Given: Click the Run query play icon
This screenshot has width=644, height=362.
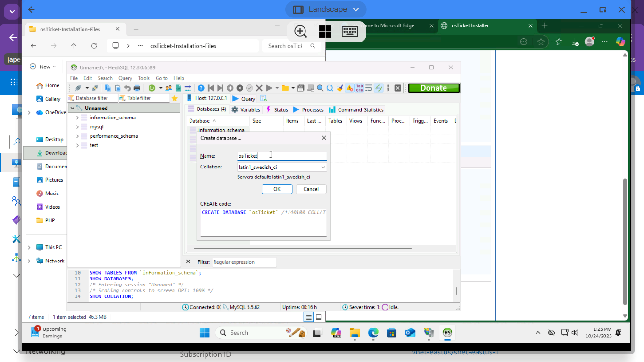Looking at the screenshot, I should [x=269, y=88].
